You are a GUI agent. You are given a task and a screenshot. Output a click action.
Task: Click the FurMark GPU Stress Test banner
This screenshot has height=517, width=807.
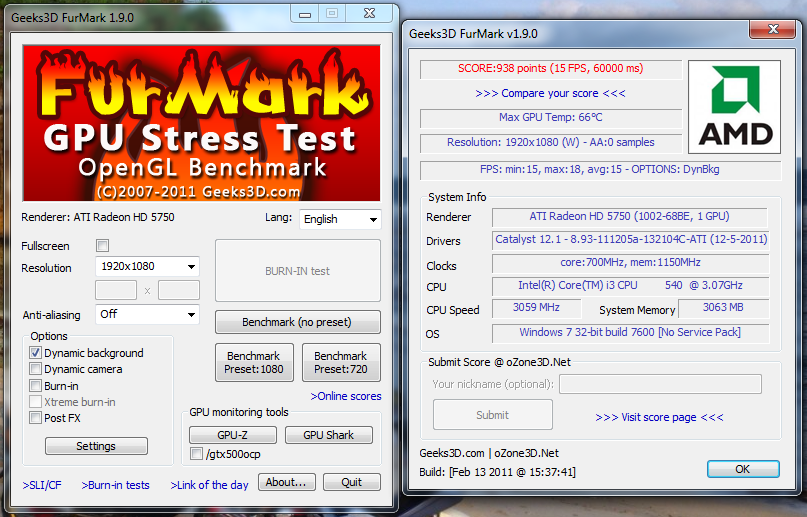(x=201, y=123)
